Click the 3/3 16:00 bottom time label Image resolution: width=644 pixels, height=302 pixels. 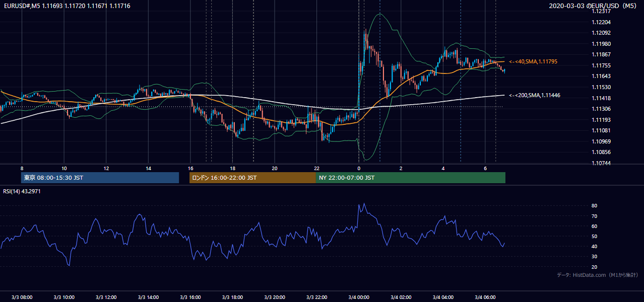click(190, 297)
